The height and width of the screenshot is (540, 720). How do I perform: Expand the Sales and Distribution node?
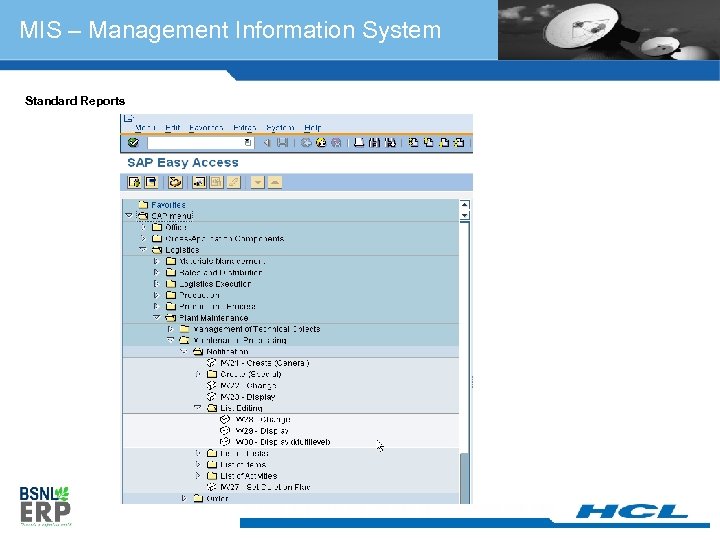pyautogui.click(x=157, y=272)
